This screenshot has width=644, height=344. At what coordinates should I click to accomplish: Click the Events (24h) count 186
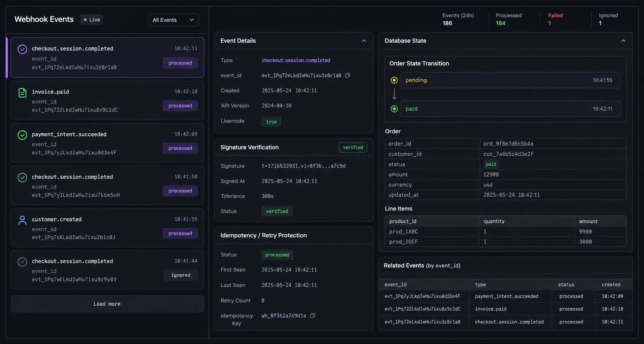[x=447, y=23]
